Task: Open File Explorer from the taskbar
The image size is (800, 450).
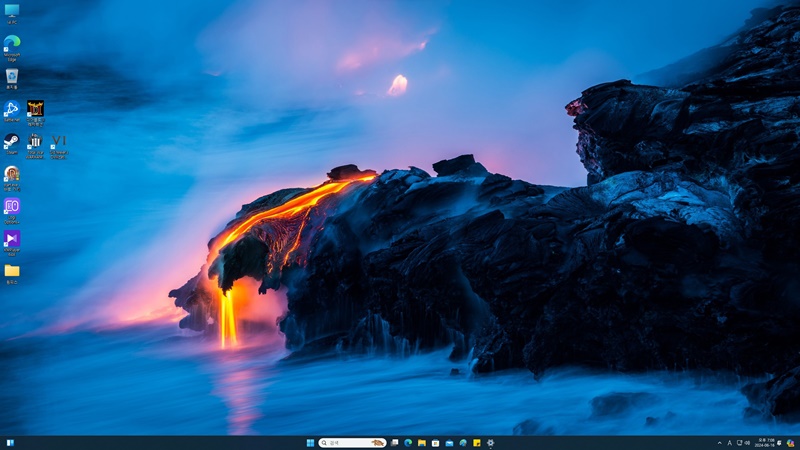Action: pos(422,443)
